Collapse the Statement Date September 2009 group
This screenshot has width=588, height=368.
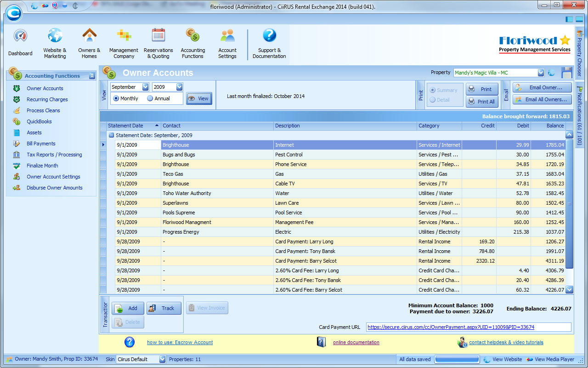pyautogui.click(x=111, y=135)
